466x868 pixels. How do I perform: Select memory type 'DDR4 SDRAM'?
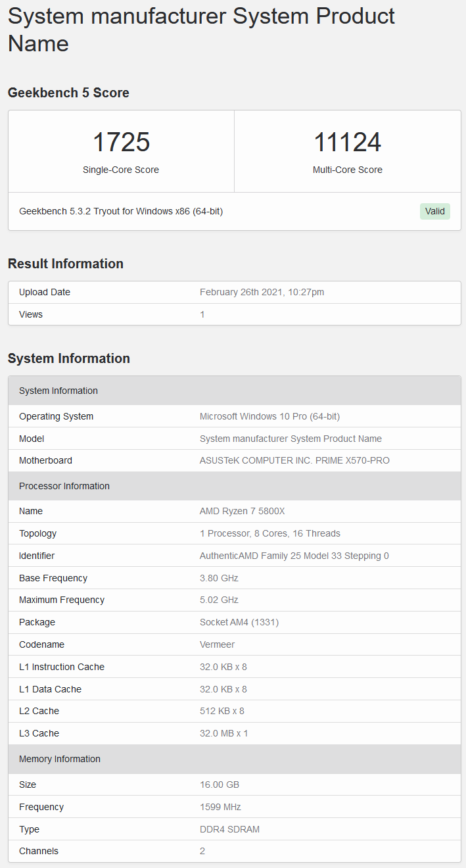[x=230, y=829]
